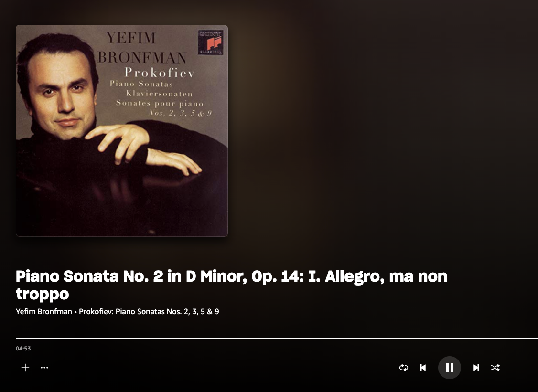Click YEFIM BRONFMAN text on the cover
Image resolution: width=538 pixels, height=392 pixels.
142,47
